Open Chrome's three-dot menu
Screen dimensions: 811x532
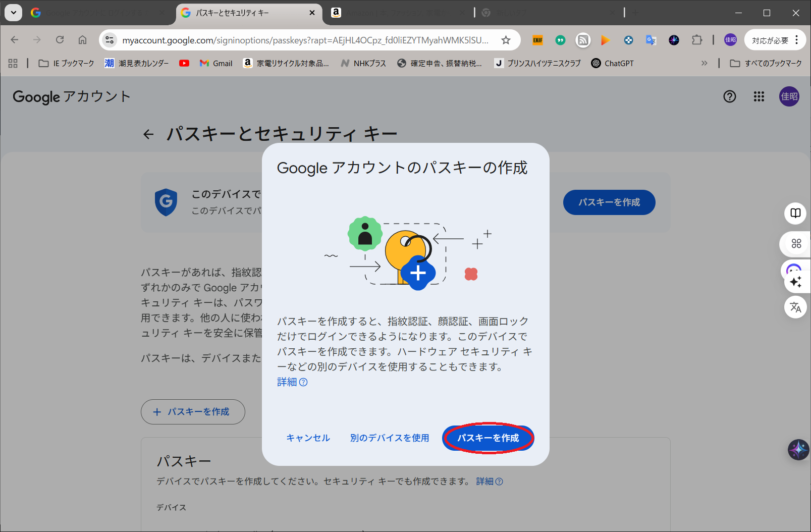coord(796,40)
